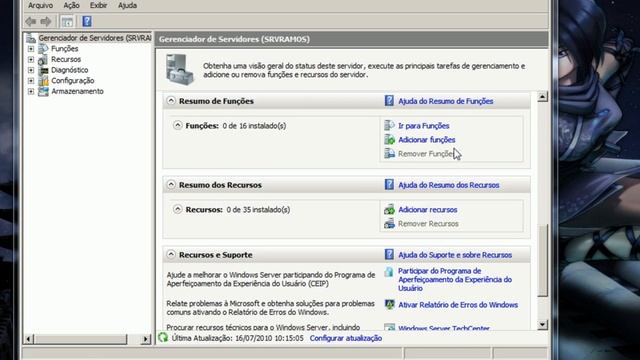Click the Forward arrow toolbar icon
Image resolution: width=640 pixels, height=360 pixels.
[x=46, y=21]
